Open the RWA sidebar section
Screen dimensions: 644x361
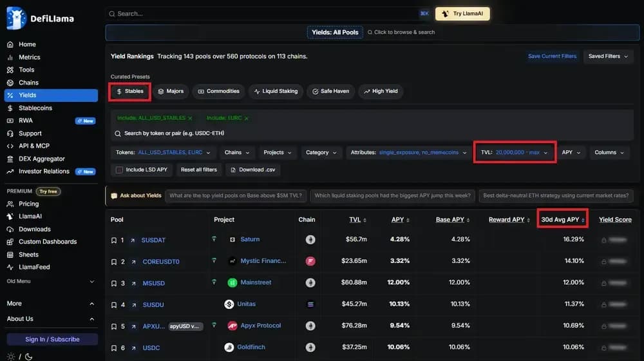[x=26, y=121]
